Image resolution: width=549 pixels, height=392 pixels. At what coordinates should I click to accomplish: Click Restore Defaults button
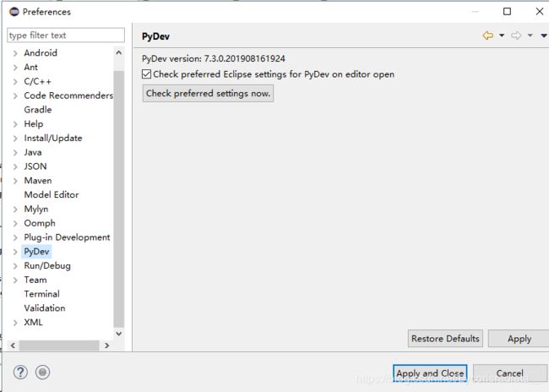click(x=445, y=339)
